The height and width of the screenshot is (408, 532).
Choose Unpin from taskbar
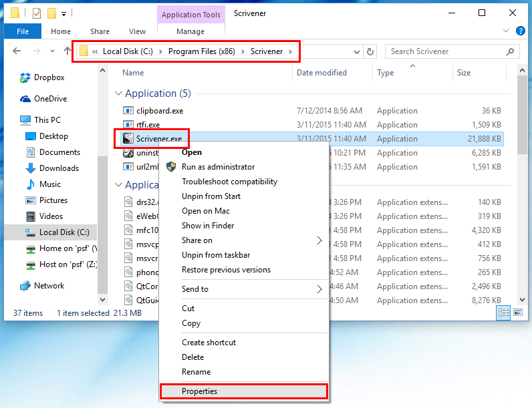(216, 255)
